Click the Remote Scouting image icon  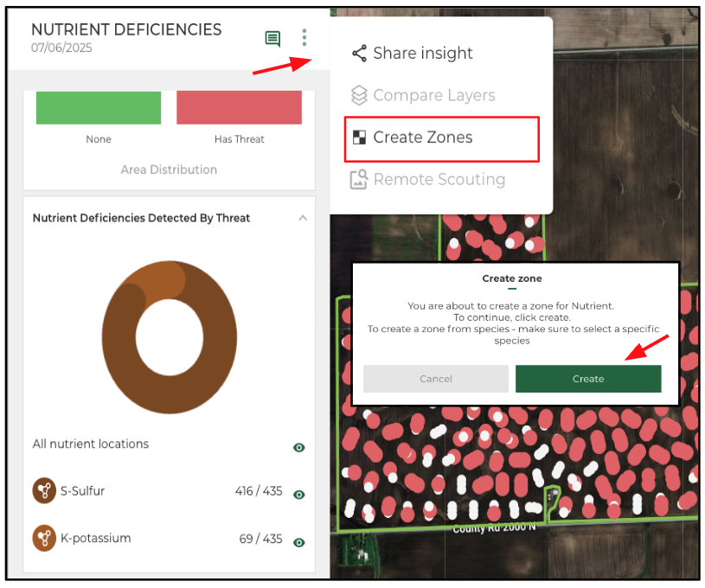[x=359, y=179]
